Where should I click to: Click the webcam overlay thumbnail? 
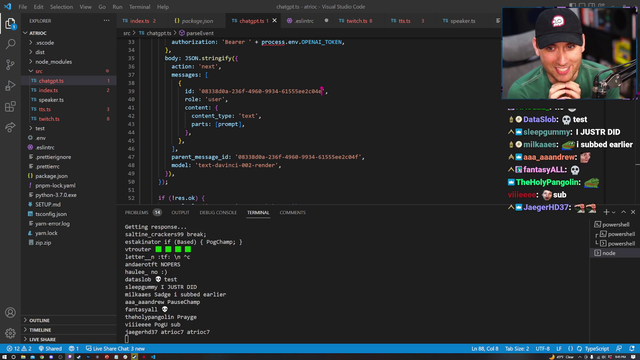(x=569, y=53)
